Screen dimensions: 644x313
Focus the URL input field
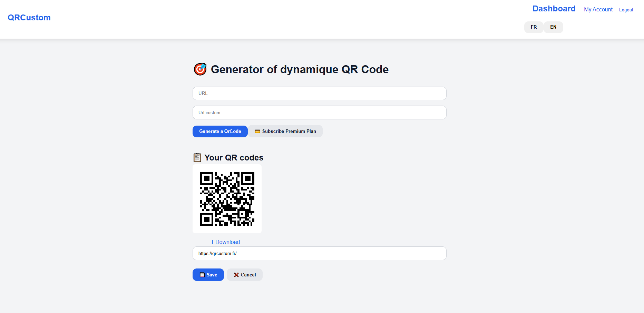tap(319, 93)
